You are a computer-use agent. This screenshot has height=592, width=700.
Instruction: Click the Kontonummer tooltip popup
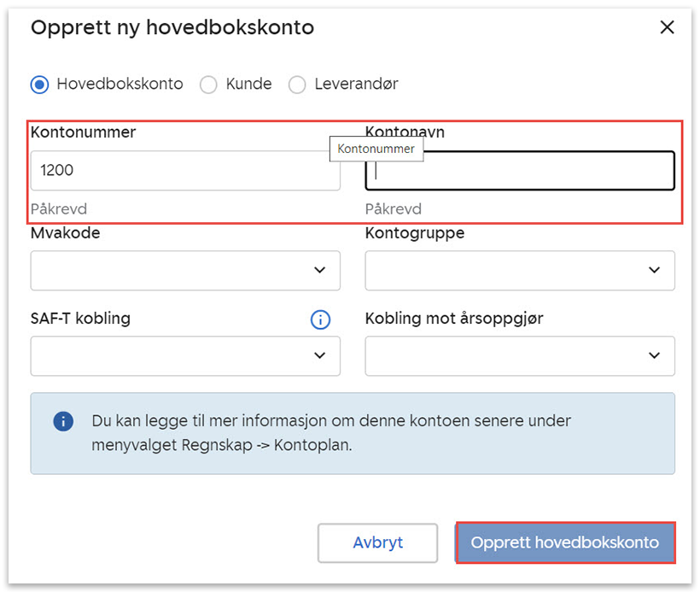coord(376,149)
